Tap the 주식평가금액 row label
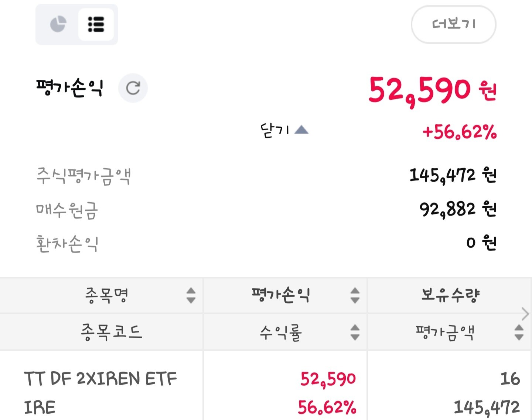 (x=83, y=176)
